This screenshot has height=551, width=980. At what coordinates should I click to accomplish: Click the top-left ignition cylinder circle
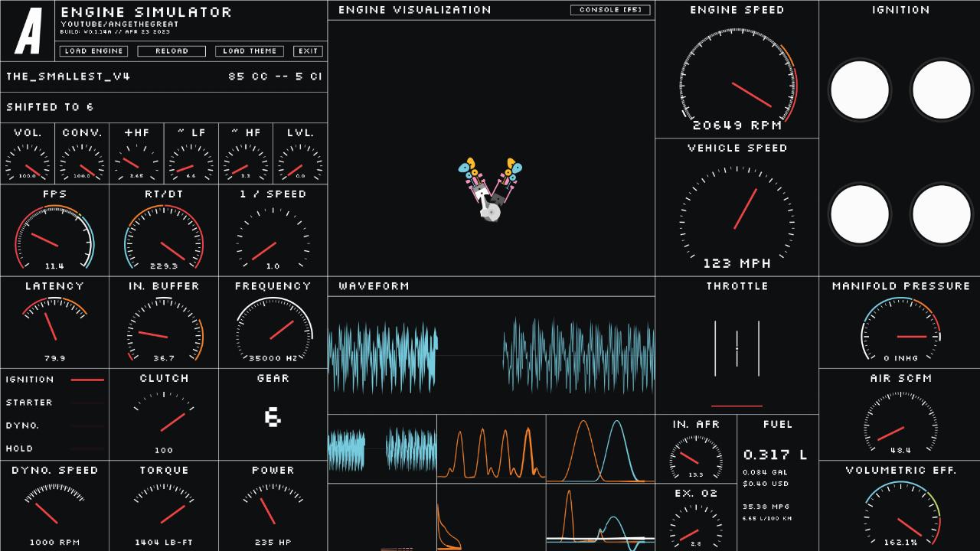860,90
